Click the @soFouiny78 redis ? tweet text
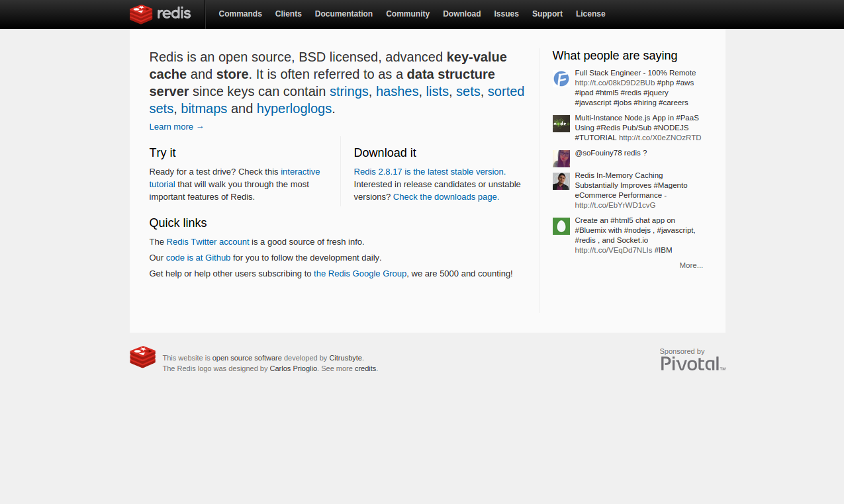This screenshot has width=844, height=504. [x=611, y=153]
